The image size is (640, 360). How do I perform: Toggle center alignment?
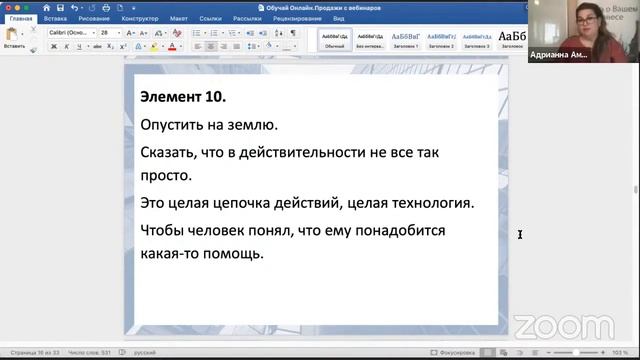[x=211, y=47]
